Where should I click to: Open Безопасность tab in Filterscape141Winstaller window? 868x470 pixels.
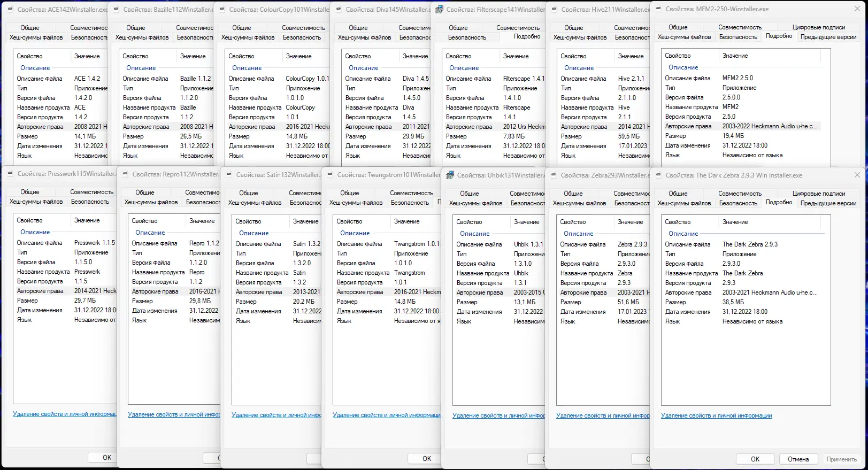tap(467, 37)
